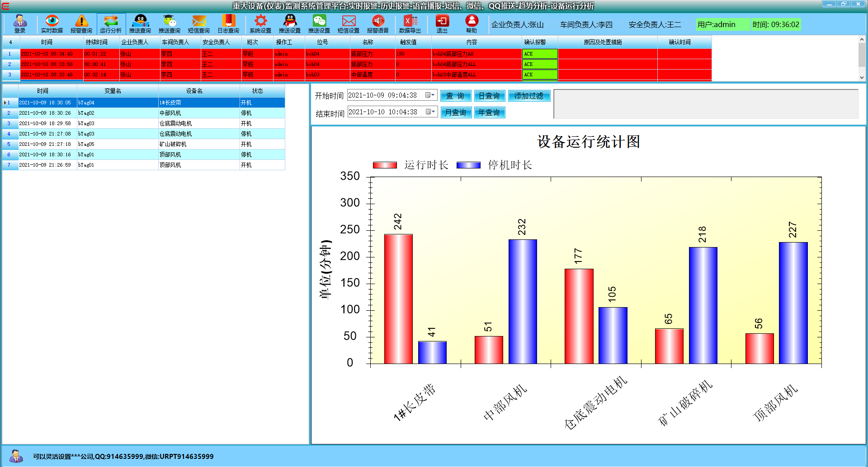The height and width of the screenshot is (467, 868).
Task: Click the 日查询 daily query button
Action: (x=489, y=96)
